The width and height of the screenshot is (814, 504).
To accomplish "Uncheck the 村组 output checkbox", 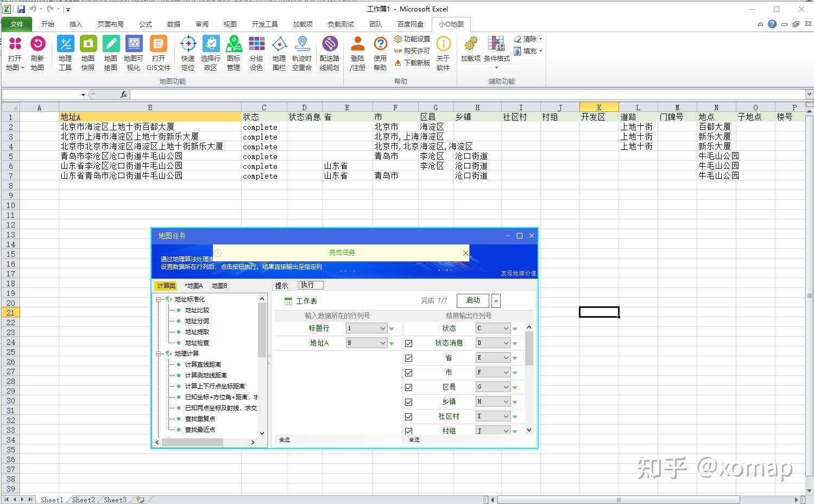I will click(409, 431).
